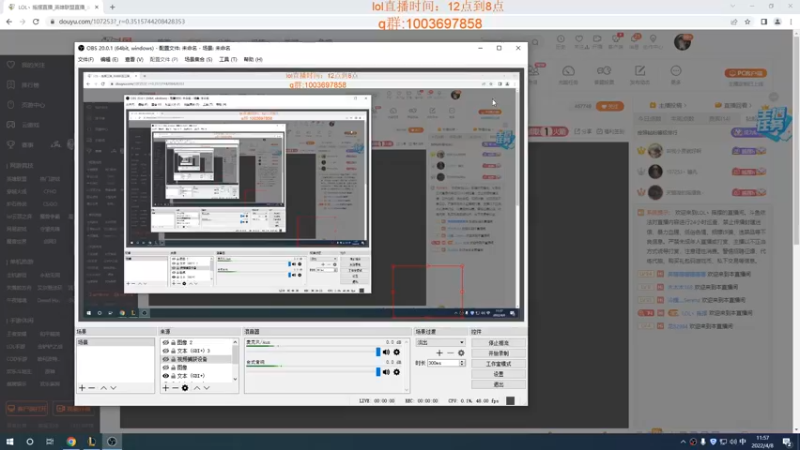Open the 编辑(E) menu in OBS

tap(109, 60)
